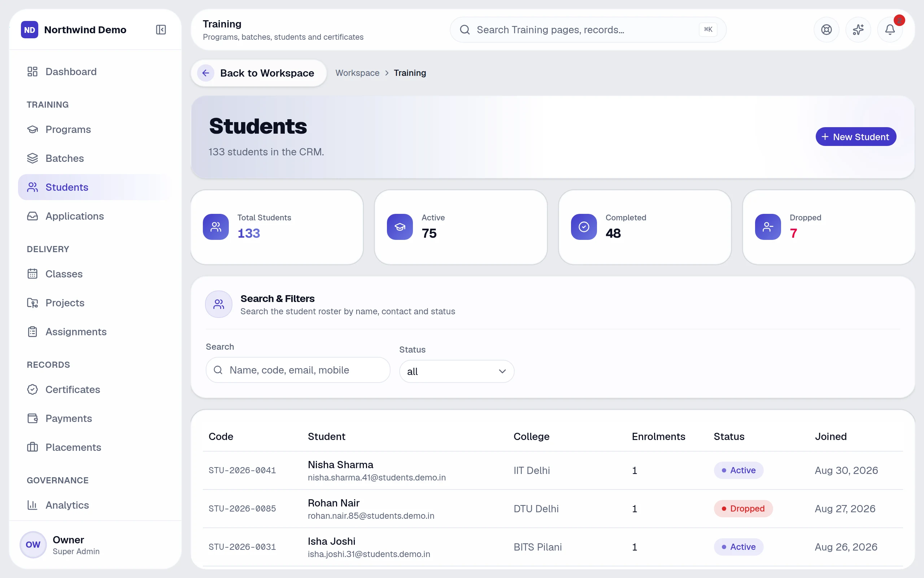Click the magnifier in the student search field

218,370
